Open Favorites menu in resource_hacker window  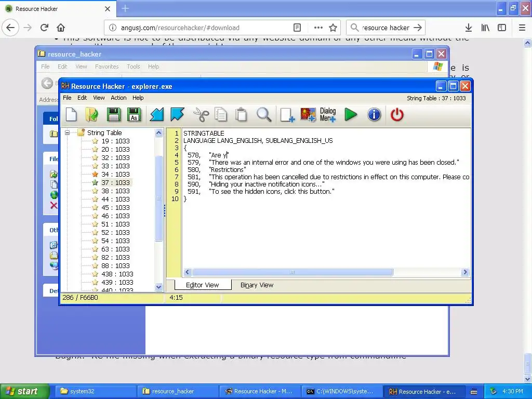pos(107,66)
